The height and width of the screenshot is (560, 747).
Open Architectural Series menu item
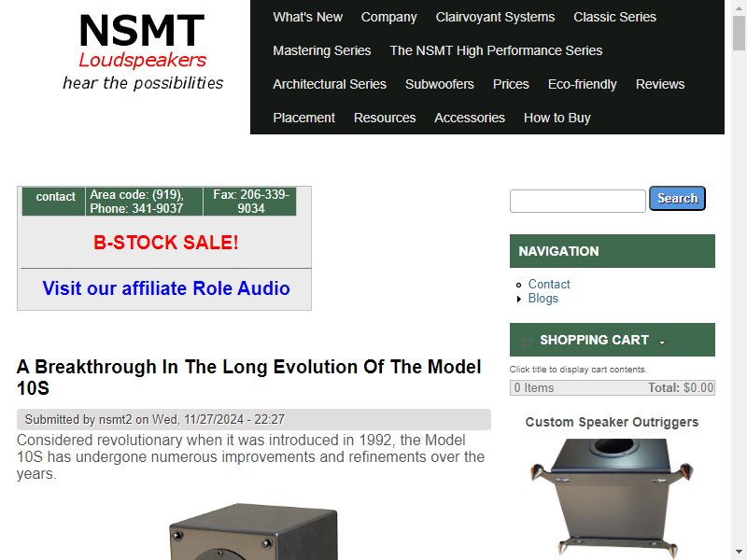pyautogui.click(x=330, y=84)
